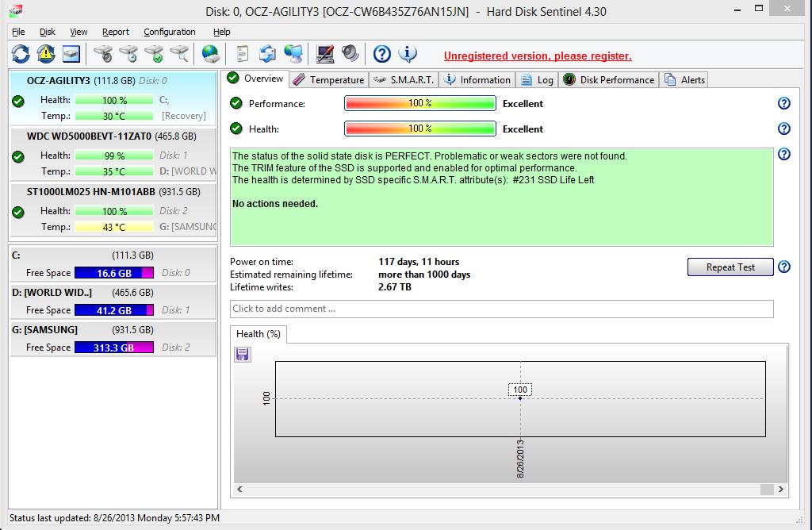The height and width of the screenshot is (530, 812).
Task: Click the G: free space bar 313.3 GB
Action: click(114, 348)
